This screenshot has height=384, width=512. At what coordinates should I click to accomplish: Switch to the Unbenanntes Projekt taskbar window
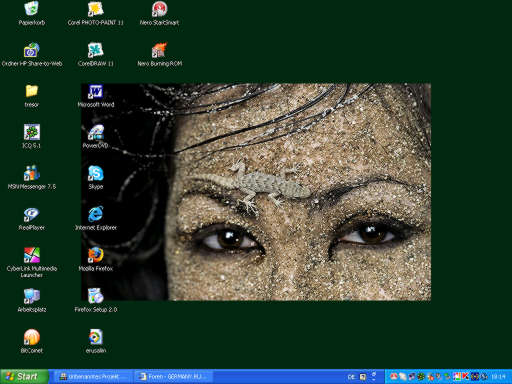(x=93, y=377)
